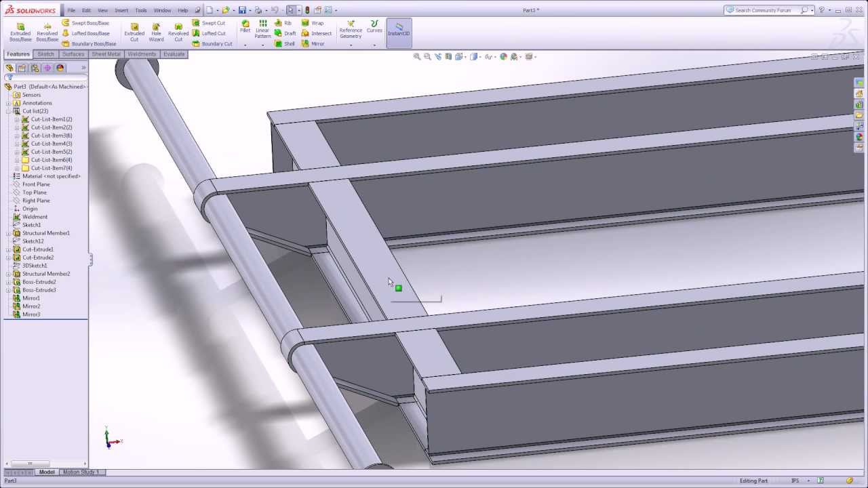Open the Tools menu
The height and width of the screenshot is (488, 868).
tap(141, 10)
